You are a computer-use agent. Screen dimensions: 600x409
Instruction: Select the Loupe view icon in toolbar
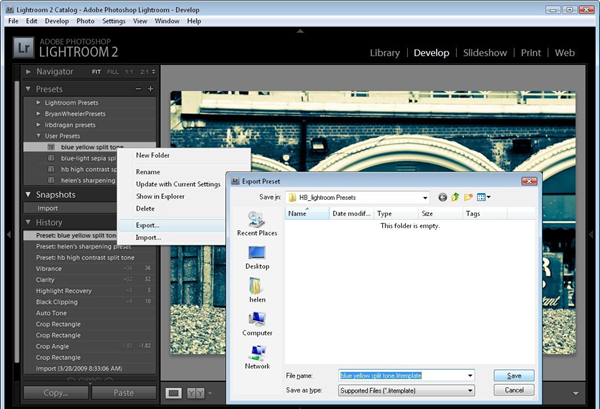pos(174,393)
